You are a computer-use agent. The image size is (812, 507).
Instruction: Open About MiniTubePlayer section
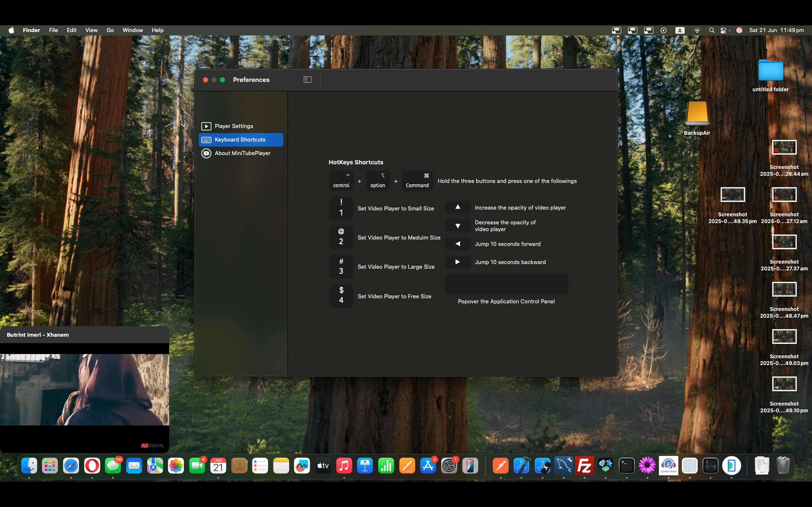(242, 153)
